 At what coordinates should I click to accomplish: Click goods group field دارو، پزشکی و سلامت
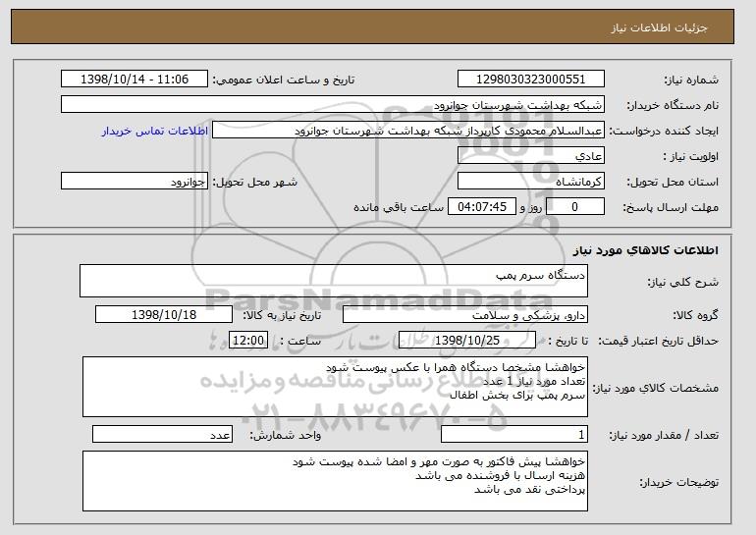coord(465,315)
